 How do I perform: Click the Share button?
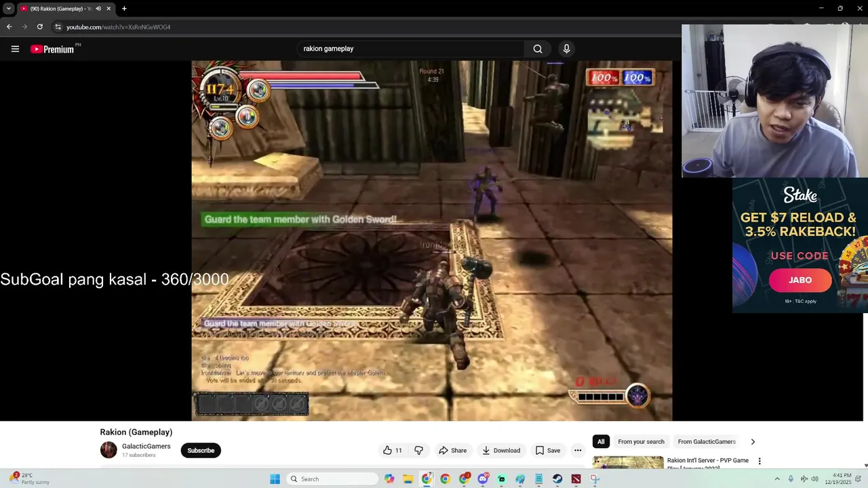(452, 450)
